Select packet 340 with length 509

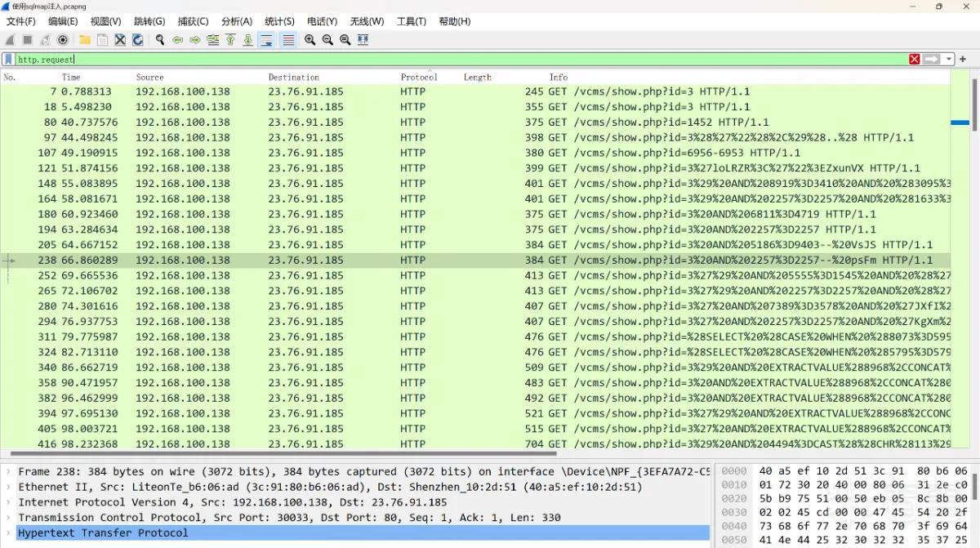475,368
